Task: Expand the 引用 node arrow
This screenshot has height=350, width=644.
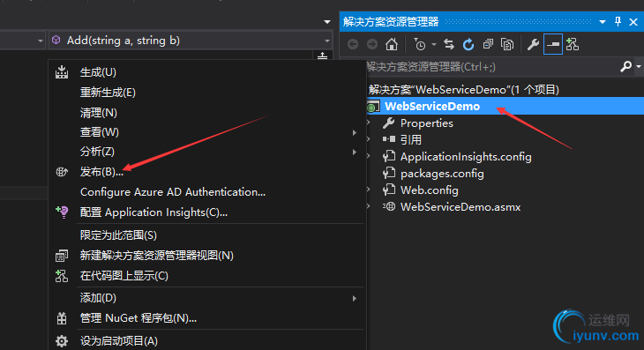Action: point(369,139)
